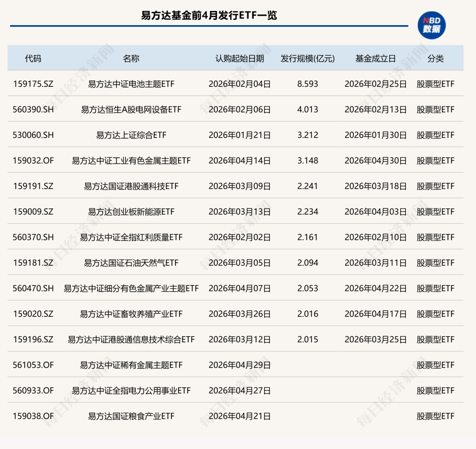The width and height of the screenshot is (476, 449).
Task: Select 易方达创业板新能源ETF entry
Action: 131,212
